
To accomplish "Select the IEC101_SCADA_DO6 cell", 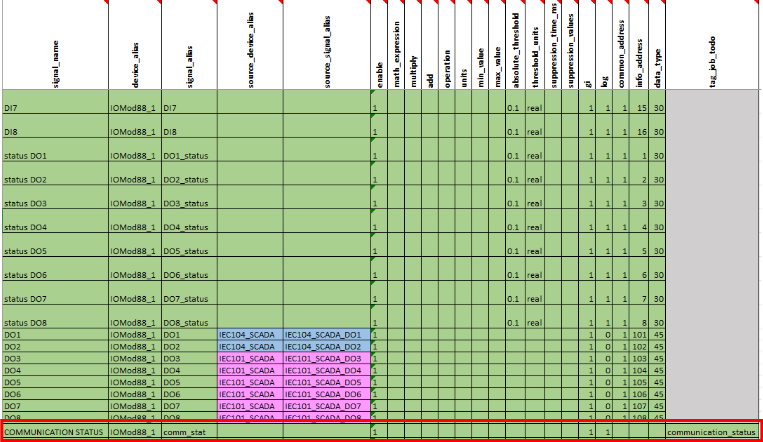I will pos(327,394).
